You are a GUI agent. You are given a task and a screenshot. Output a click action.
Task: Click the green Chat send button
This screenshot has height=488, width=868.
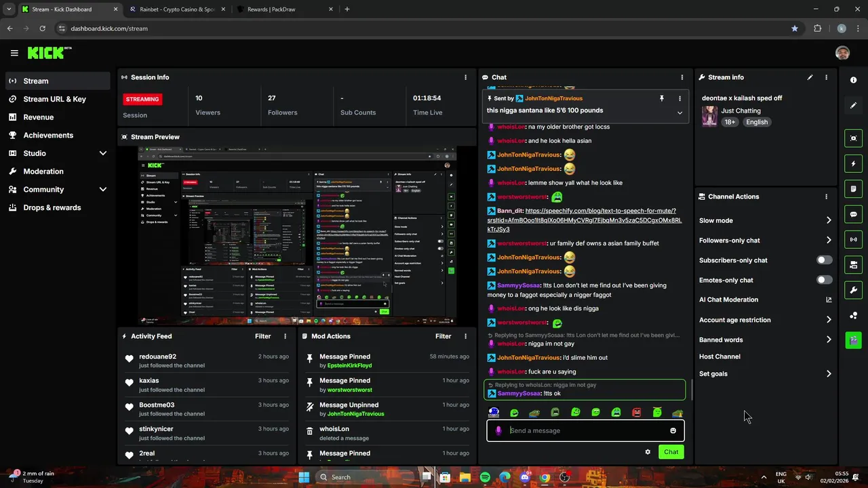[671, 452]
